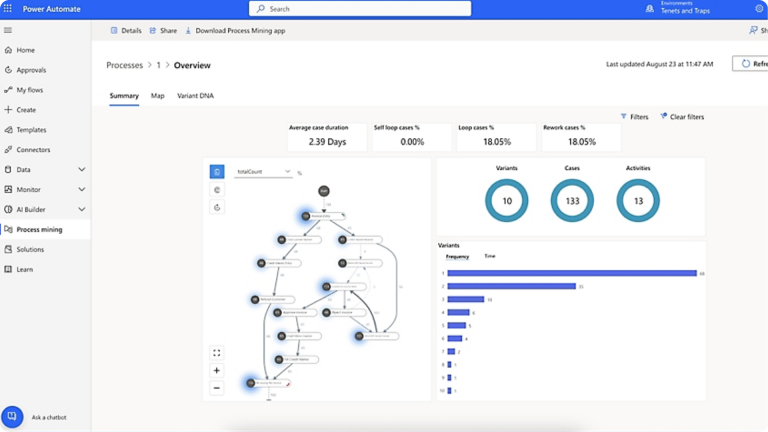This screenshot has width=768, height=432.
Task: Open the app launcher waffle icon
Action: 8,8
